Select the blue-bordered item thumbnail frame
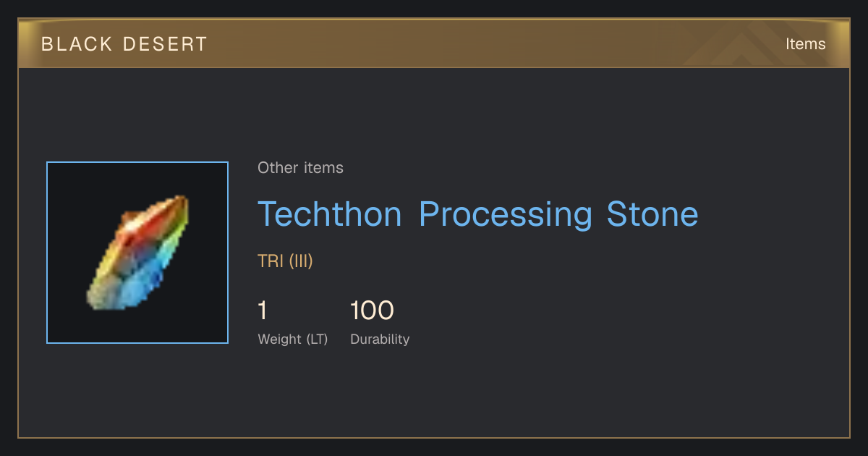 pyautogui.click(x=137, y=253)
